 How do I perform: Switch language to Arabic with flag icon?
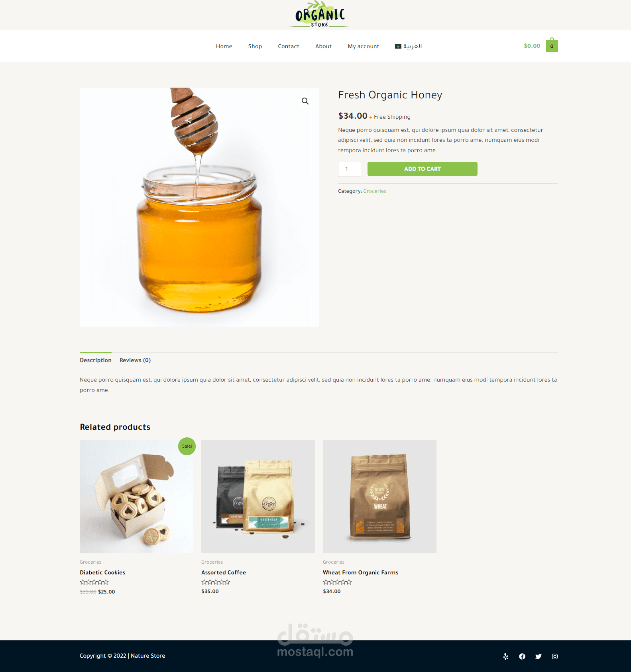point(409,46)
